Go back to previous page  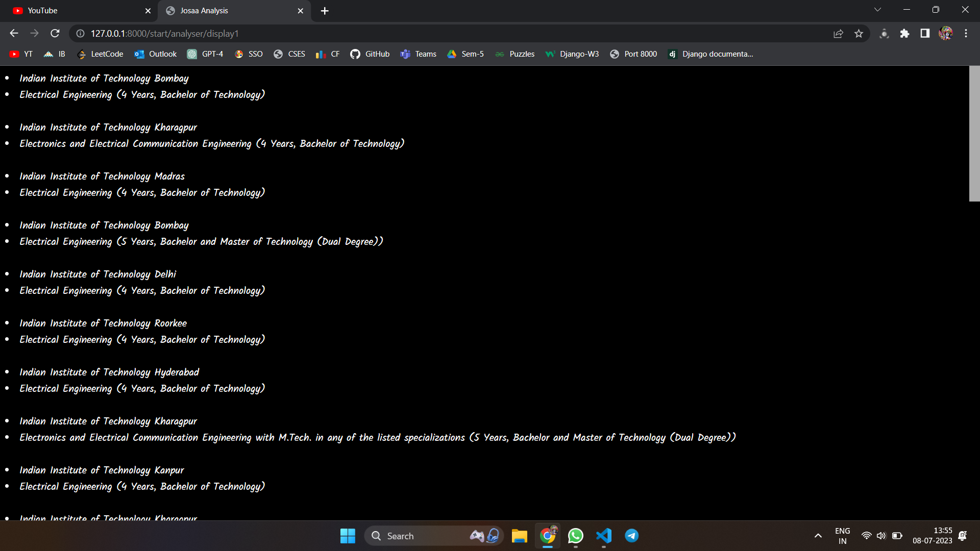pyautogui.click(x=14, y=34)
